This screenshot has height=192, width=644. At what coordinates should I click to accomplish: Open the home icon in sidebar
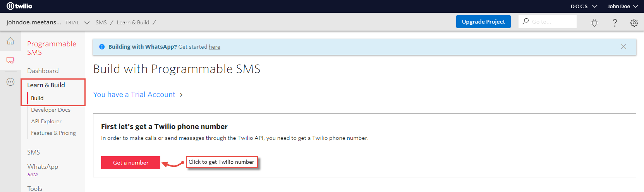click(x=10, y=41)
